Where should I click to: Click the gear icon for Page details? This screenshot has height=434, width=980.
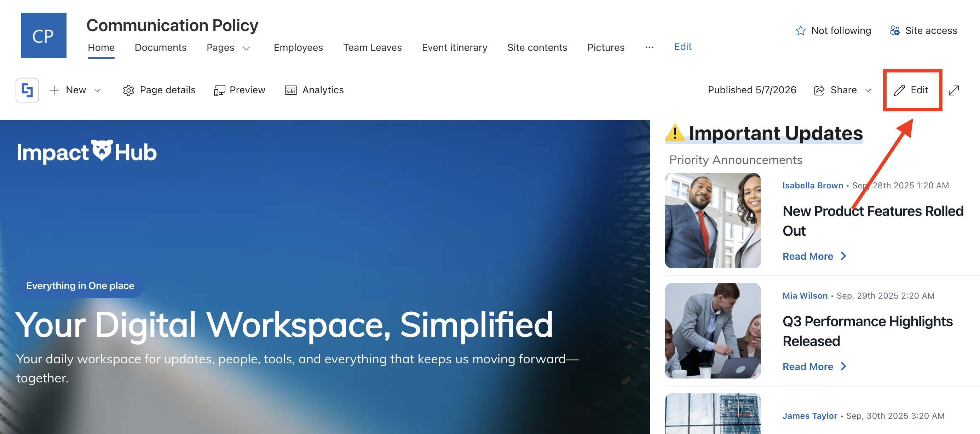128,90
